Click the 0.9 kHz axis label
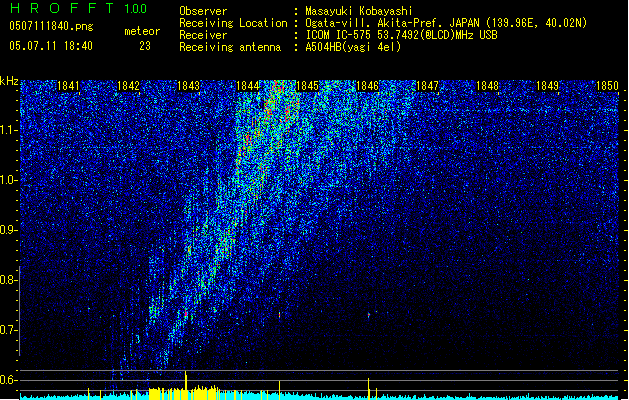 pyautogui.click(x=9, y=230)
